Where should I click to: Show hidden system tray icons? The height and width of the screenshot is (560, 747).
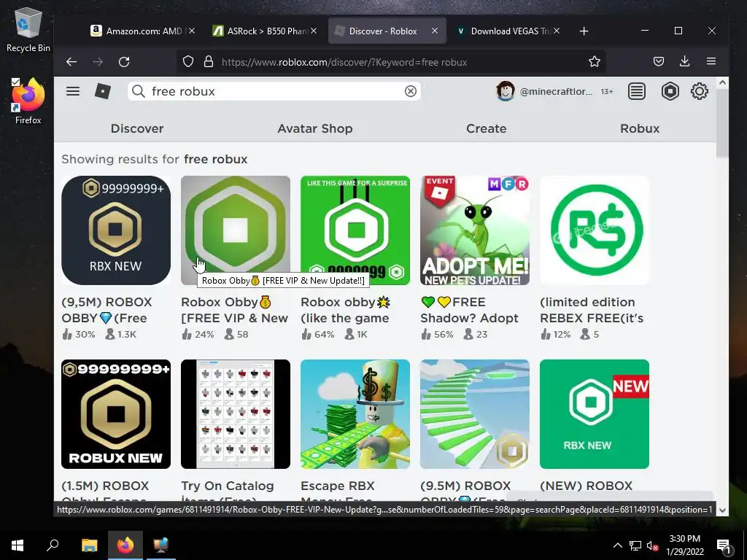pyautogui.click(x=617, y=545)
